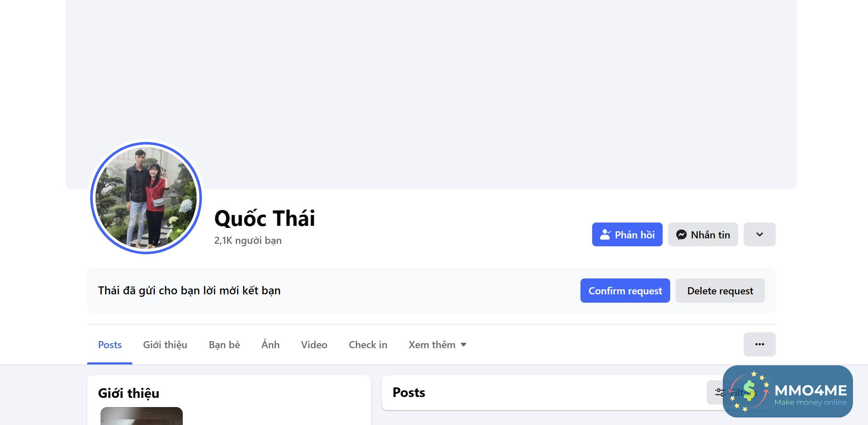Click the MMO4ME dollar logo icon
868x425 pixels.
pyautogui.click(x=749, y=391)
